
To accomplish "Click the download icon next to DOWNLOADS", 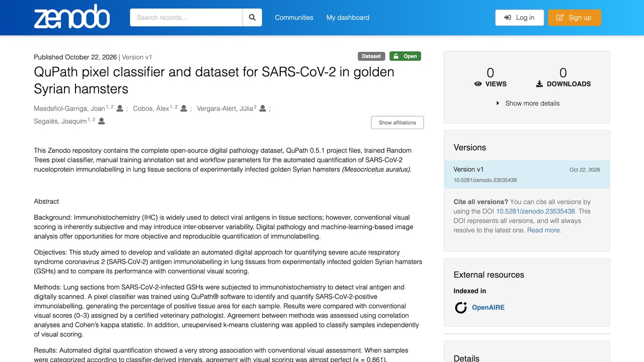I will 539,84.
